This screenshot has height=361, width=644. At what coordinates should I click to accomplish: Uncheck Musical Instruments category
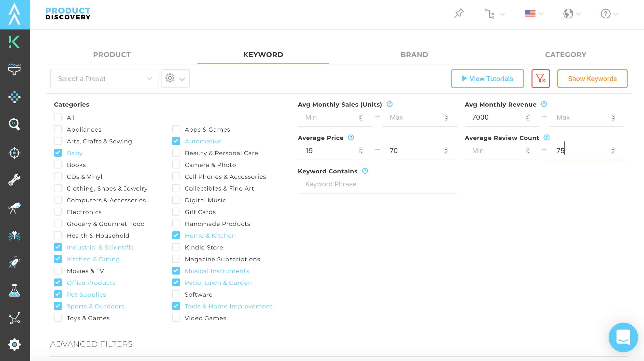pyautogui.click(x=176, y=271)
